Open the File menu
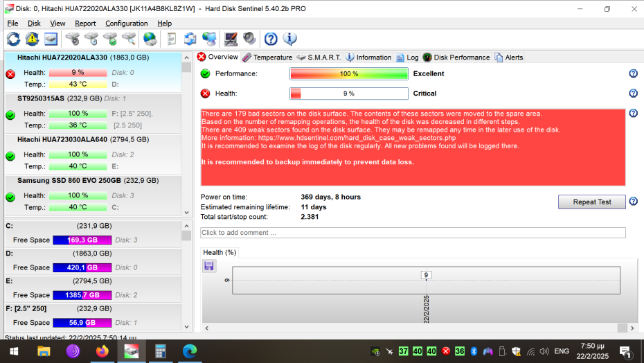 click(12, 24)
